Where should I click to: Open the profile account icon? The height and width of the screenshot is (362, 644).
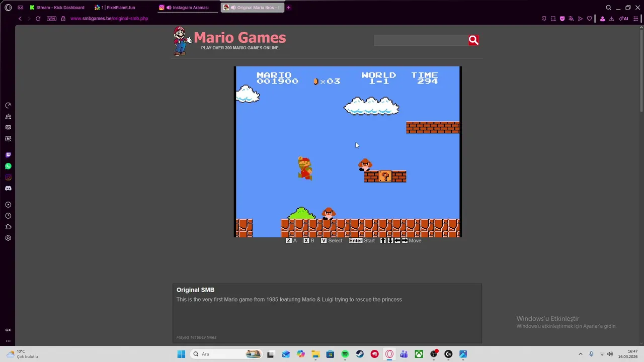tap(602, 19)
